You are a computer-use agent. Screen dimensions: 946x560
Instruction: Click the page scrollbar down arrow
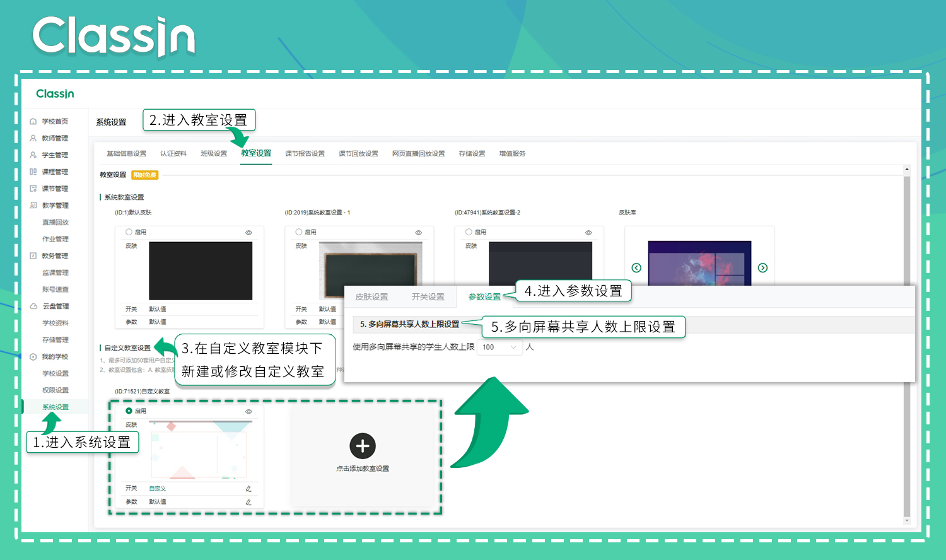[907, 521]
